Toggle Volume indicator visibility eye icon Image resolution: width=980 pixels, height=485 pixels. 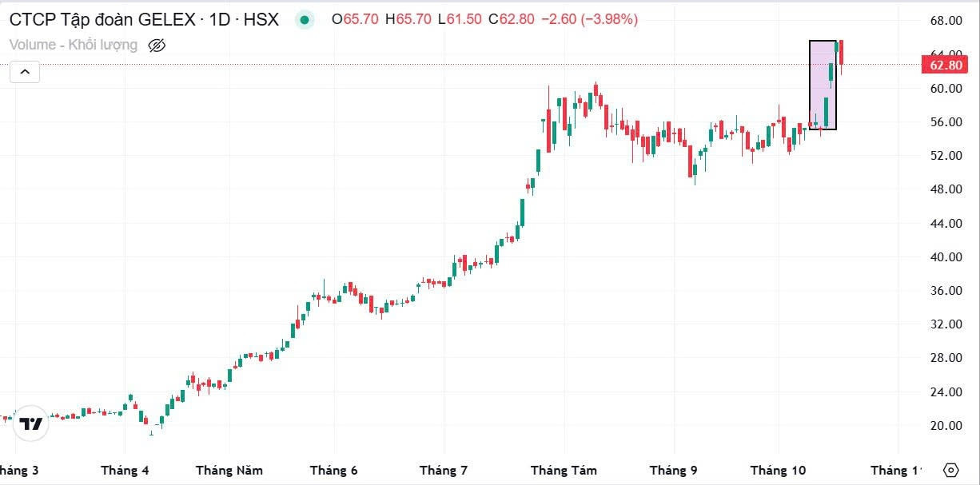tap(157, 46)
